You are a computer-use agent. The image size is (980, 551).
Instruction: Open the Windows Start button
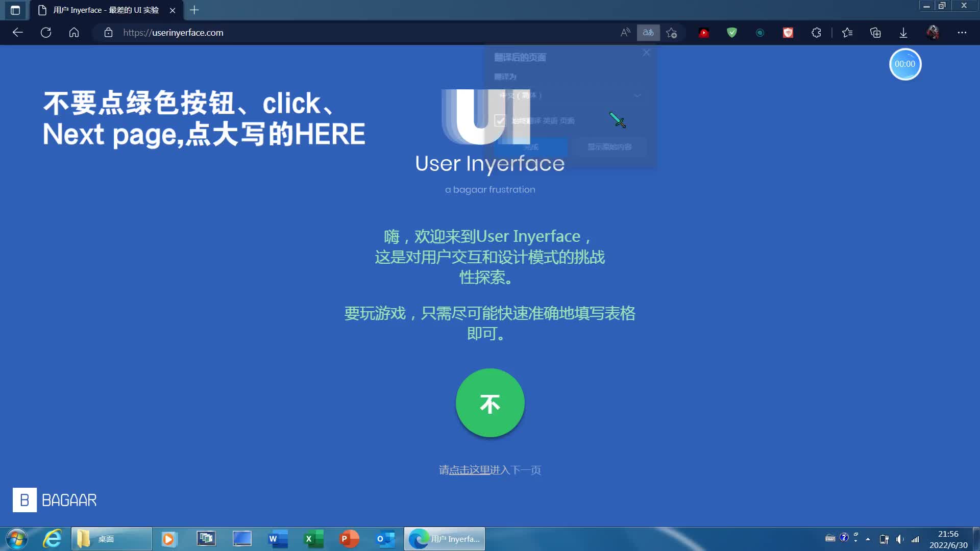[16, 539]
